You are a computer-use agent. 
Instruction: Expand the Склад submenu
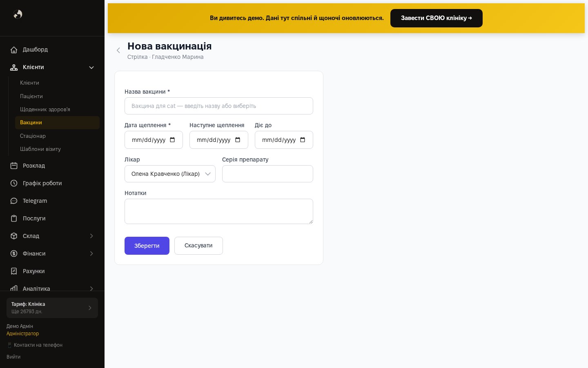click(x=91, y=236)
